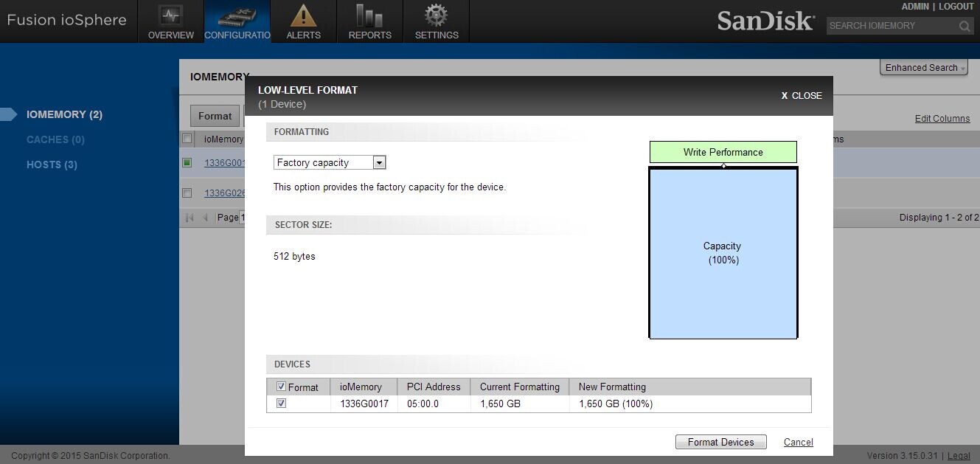
Task: Open the Legal link in the footer
Action: click(959, 456)
